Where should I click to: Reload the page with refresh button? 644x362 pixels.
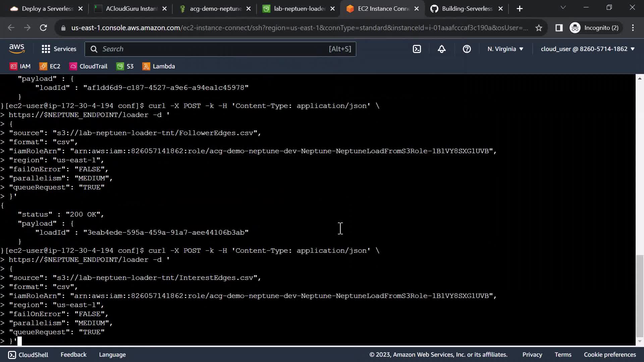43,28
